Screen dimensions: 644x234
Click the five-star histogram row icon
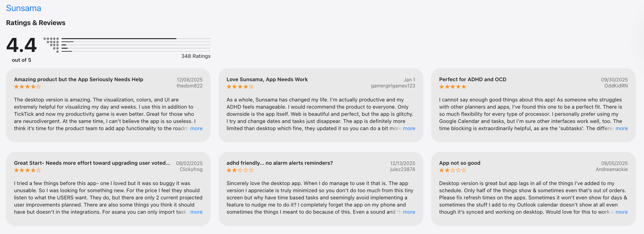coord(51,39)
